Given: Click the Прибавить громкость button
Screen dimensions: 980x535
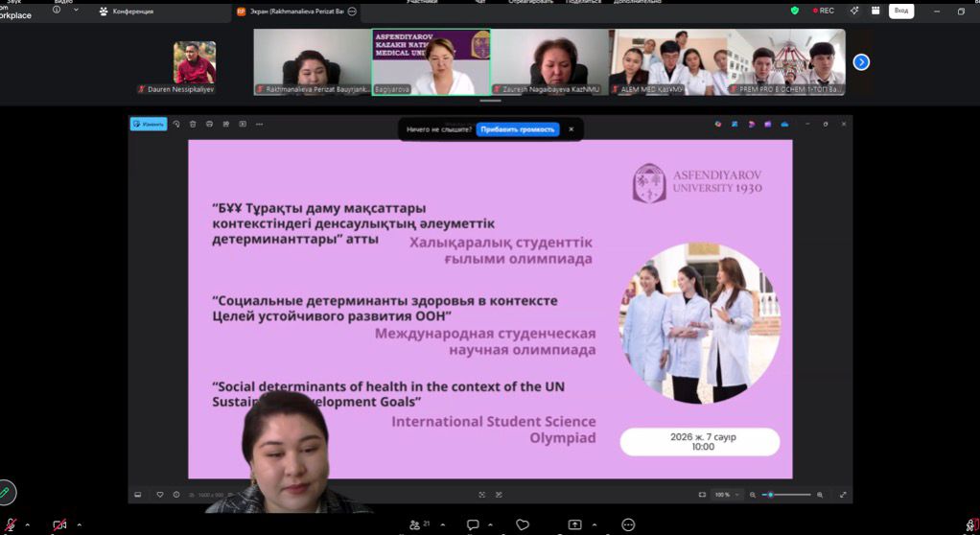Looking at the screenshot, I should 518,129.
